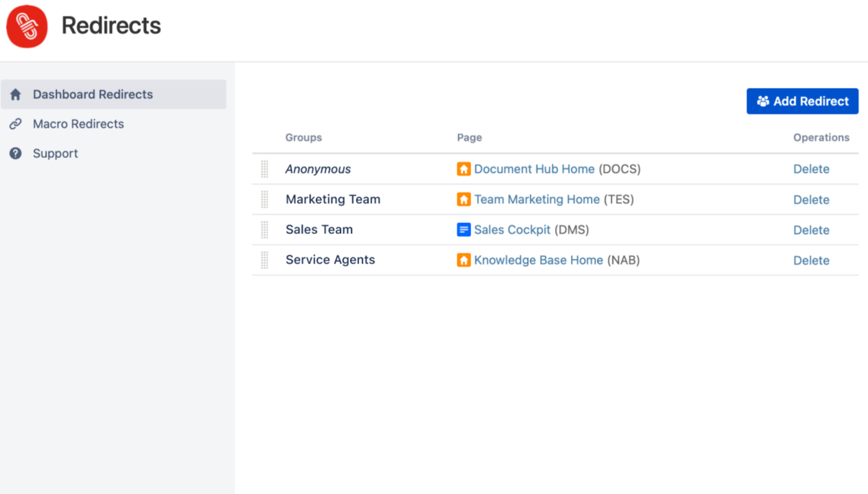Click the question mark Support icon
This screenshot has height=494, width=868.
[x=16, y=154]
